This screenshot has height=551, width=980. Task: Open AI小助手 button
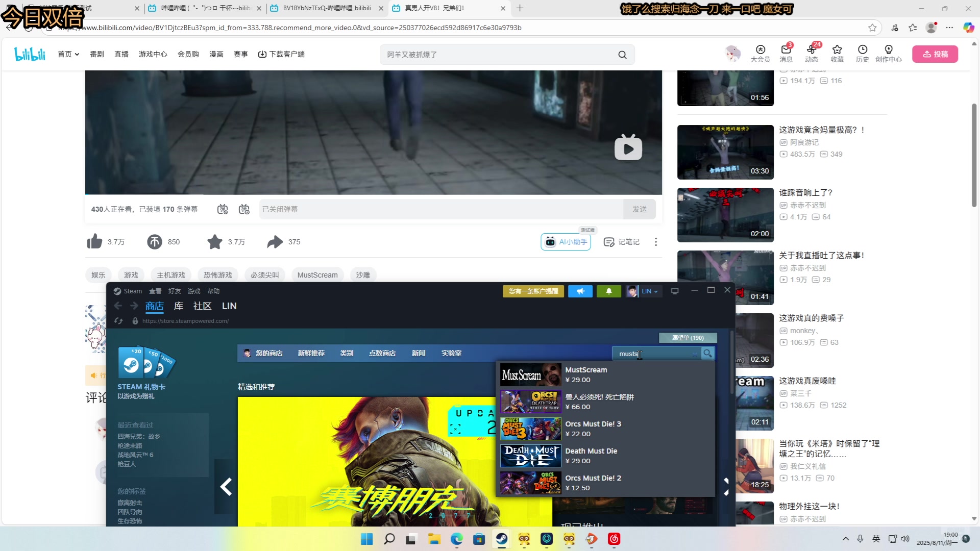(x=566, y=242)
